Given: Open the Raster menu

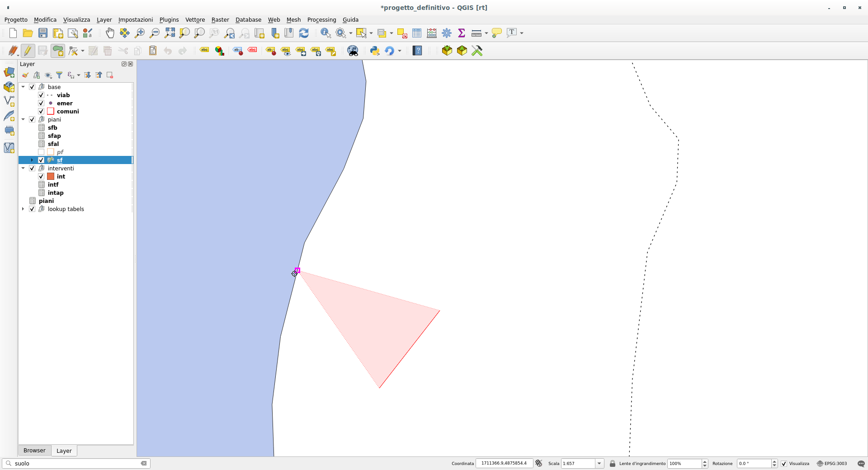Looking at the screenshot, I should (x=220, y=20).
